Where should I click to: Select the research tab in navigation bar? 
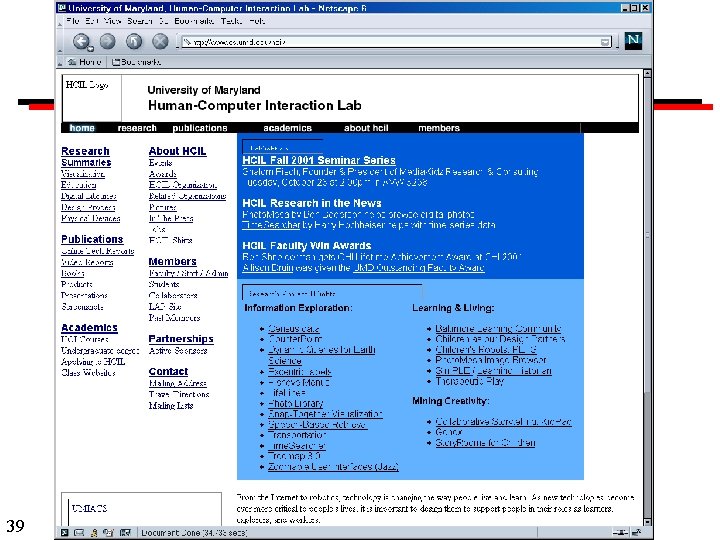[x=137, y=128]
